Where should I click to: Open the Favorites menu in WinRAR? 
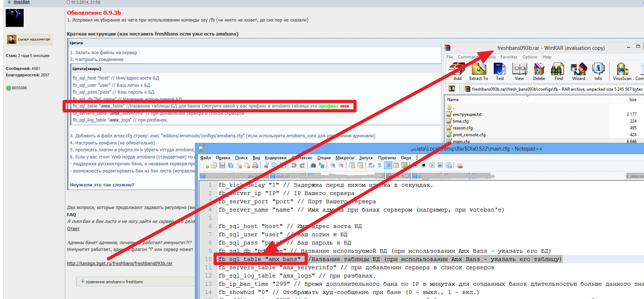509,57
